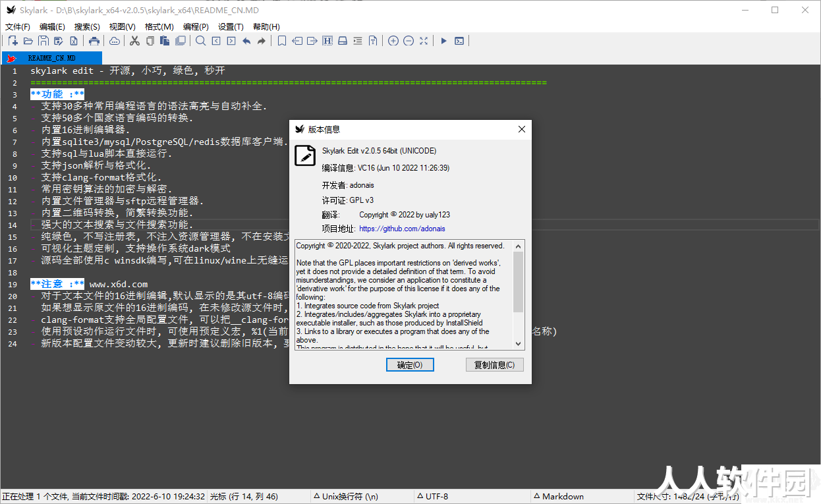Jump to next bookmark icon

[312, 41]
